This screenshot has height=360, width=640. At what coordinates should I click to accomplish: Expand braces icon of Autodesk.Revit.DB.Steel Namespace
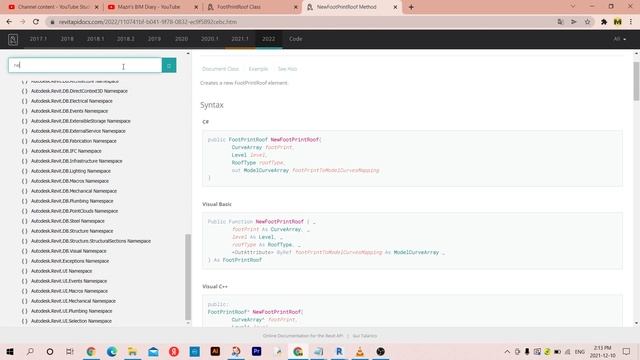point(24,221)
